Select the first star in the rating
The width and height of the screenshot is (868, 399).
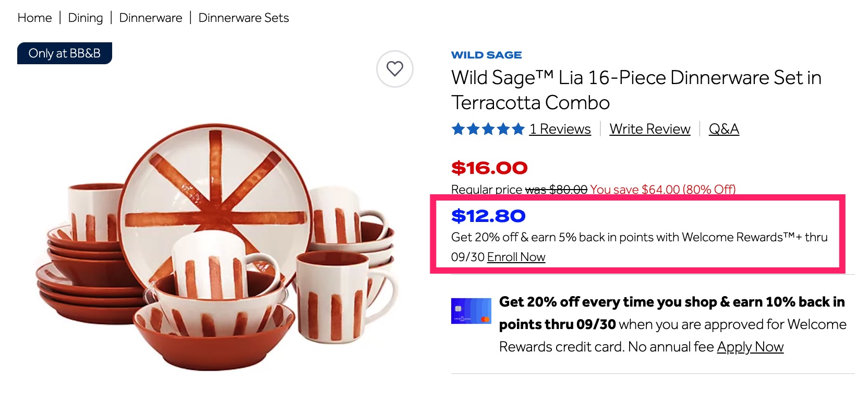coord(456,128)
